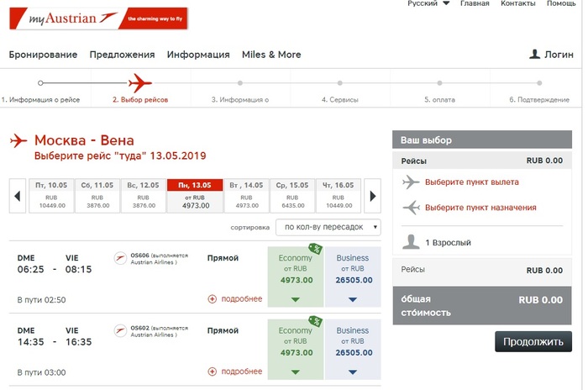Expand Economy fare for 06:25 flight
This screenshot has height=390, width=588.
tap(295, 299)
